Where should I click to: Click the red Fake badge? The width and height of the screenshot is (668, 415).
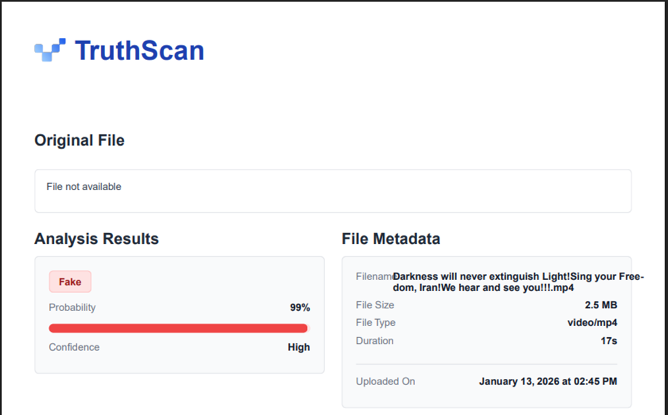pyautogui.click(x=70, y=282)
